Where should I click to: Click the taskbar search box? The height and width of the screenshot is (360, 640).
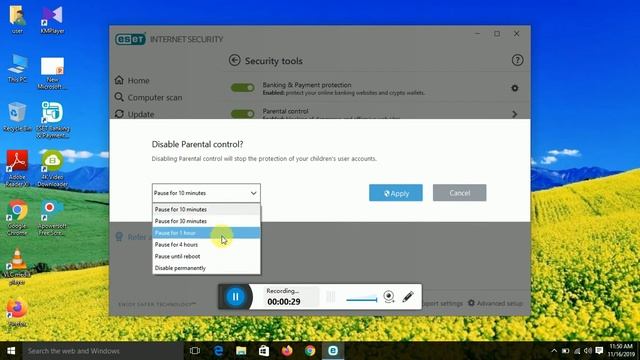103,351
